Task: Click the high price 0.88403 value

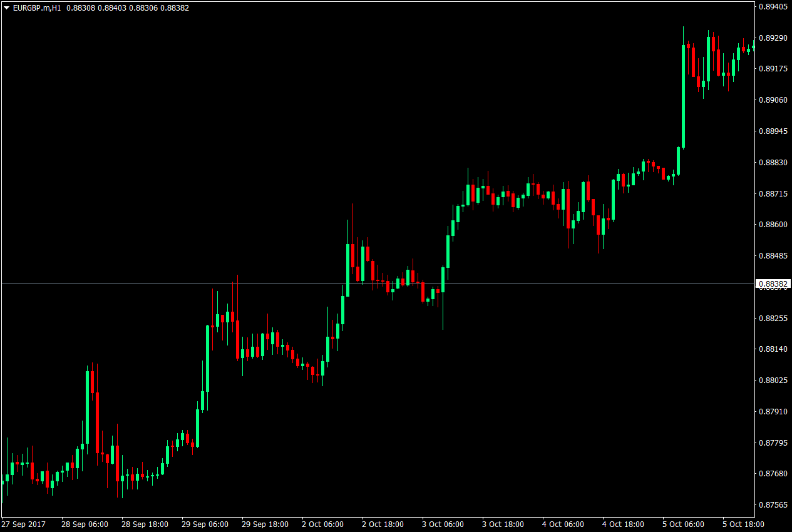Action: point(113,8)
